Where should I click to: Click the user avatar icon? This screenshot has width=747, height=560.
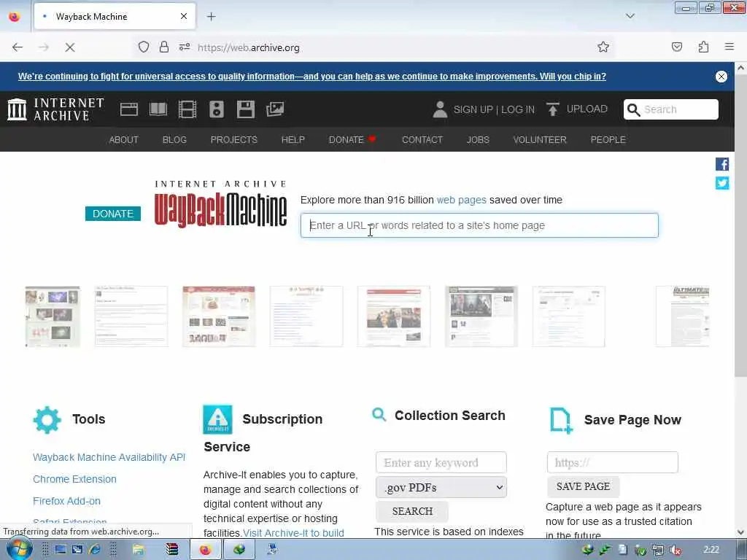point(440,109)
